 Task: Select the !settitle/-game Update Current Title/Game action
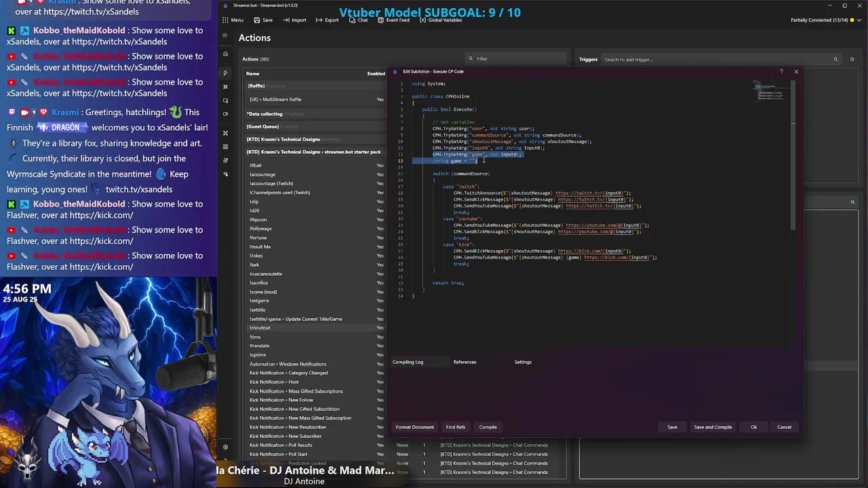pyautogui.click(x=315, y=319)
